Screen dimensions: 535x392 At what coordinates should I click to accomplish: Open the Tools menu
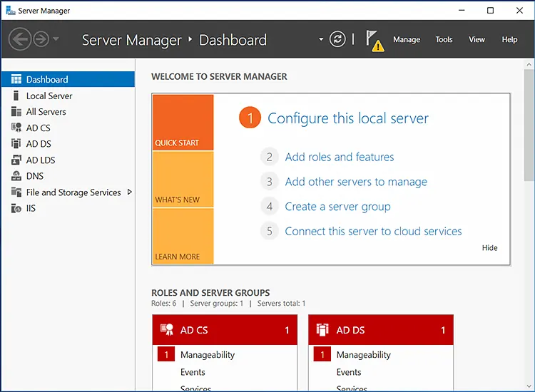pyautogui.click(x=444, y=39)
